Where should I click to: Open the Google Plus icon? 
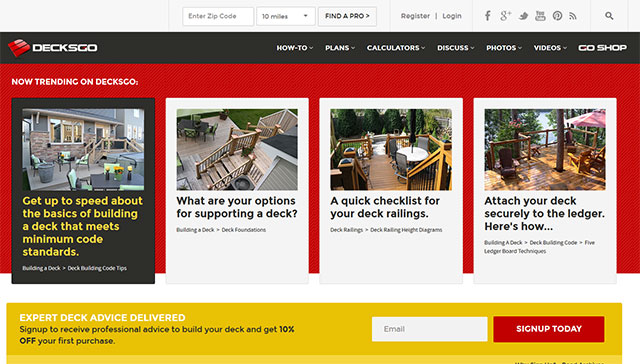coord(505,16)
